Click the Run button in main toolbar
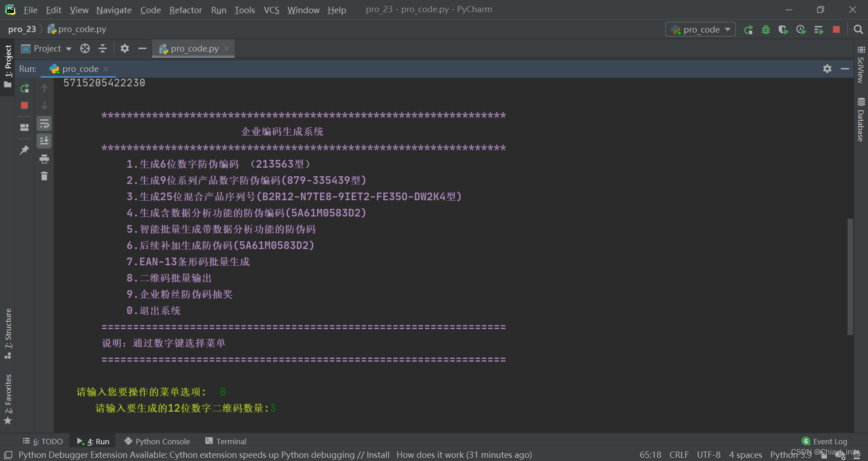Screen dimensions: 868x461 coord(748,30)
